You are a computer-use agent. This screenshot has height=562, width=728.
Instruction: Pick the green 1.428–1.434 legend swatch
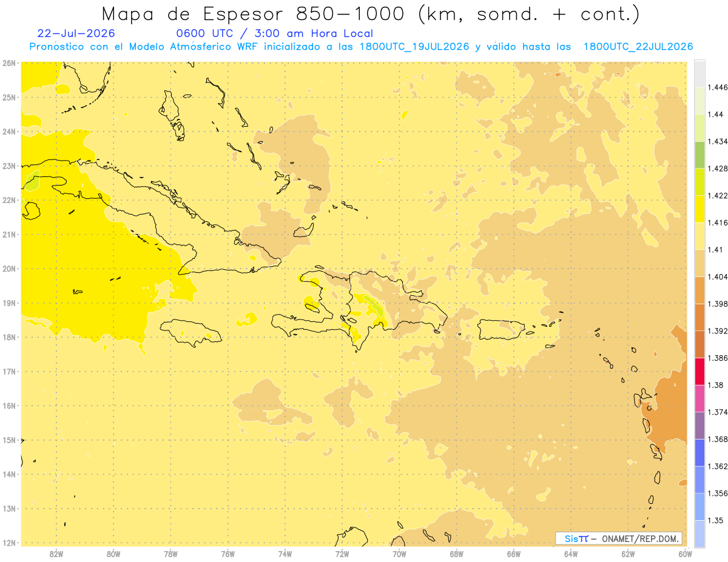point(699,155)
